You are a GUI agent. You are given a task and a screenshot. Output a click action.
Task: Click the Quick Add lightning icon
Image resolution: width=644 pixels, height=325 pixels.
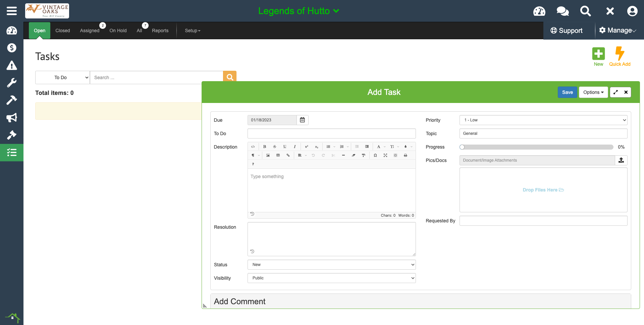[x=619, y=54]
